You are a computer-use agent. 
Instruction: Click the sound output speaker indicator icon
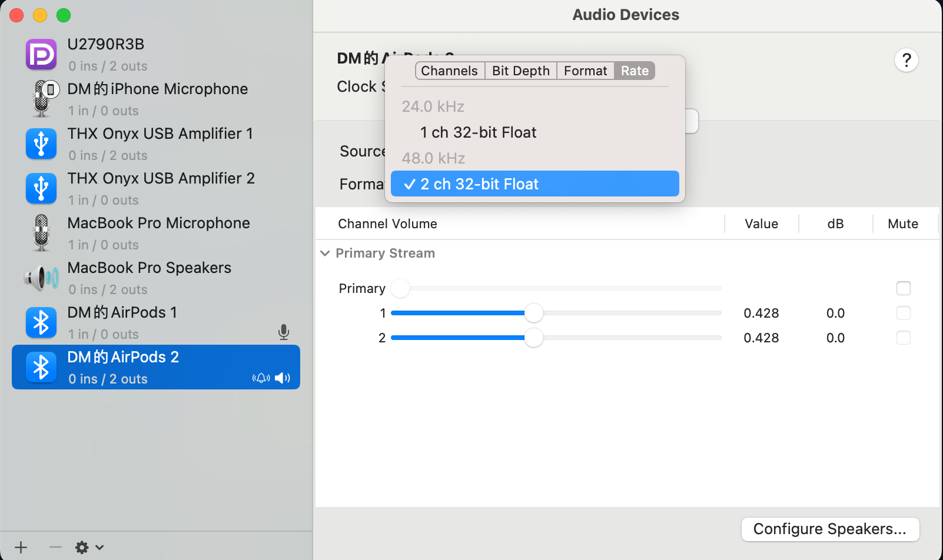pyautogui.click(x=283, y=378)
